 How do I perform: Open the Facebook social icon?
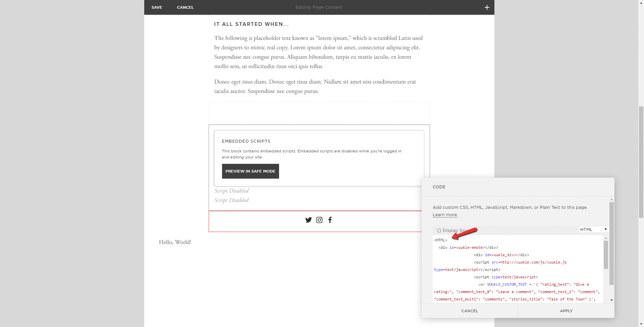(330, 220)
